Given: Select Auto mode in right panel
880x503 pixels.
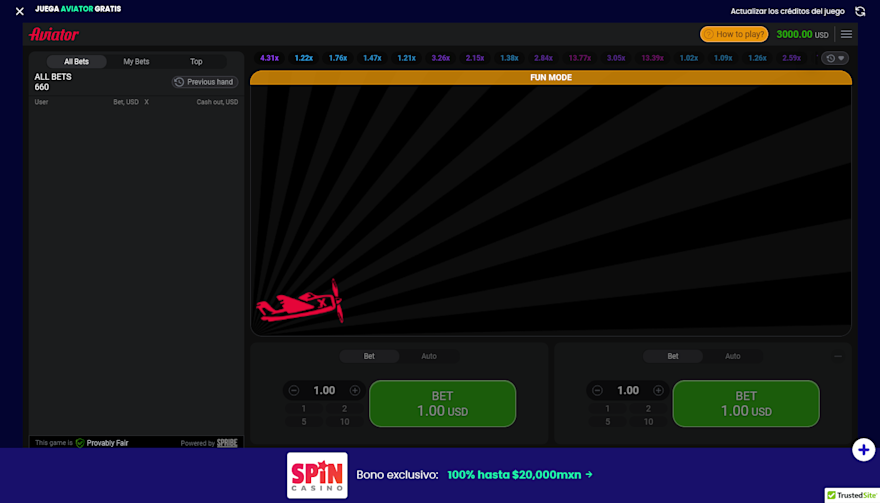Looking at the screenshot, I should (732, 356).
